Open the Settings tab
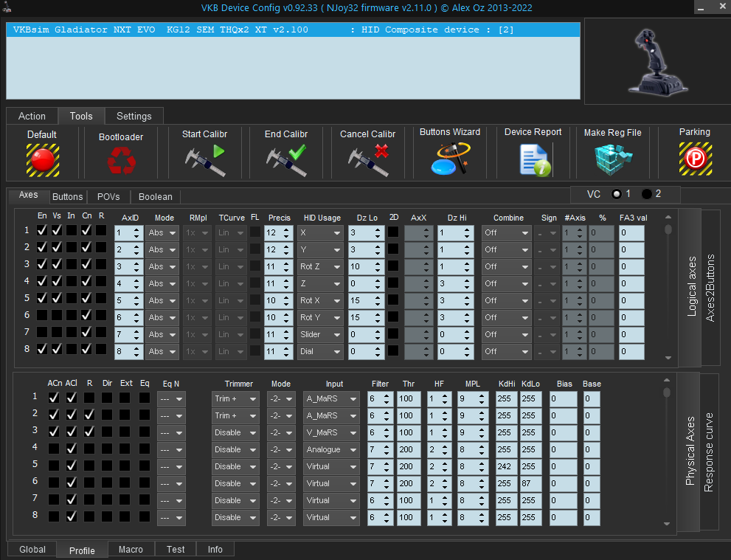The height and width of the screenshot is (560, 731). [x=134, y=116]
